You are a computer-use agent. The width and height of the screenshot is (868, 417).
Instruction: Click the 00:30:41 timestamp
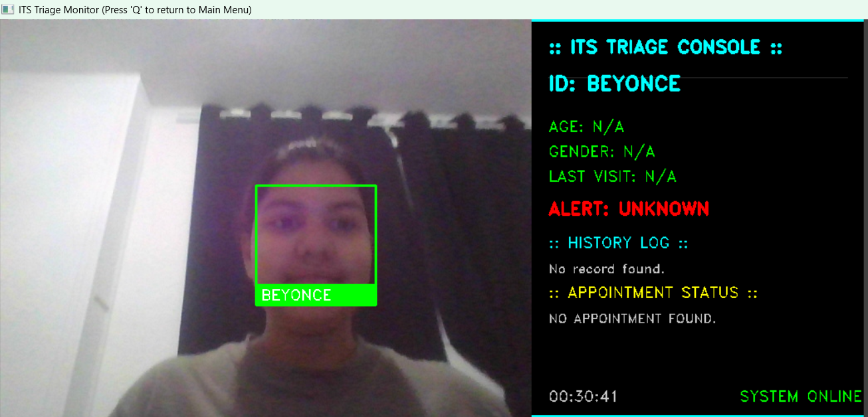(x=584, y=397)
